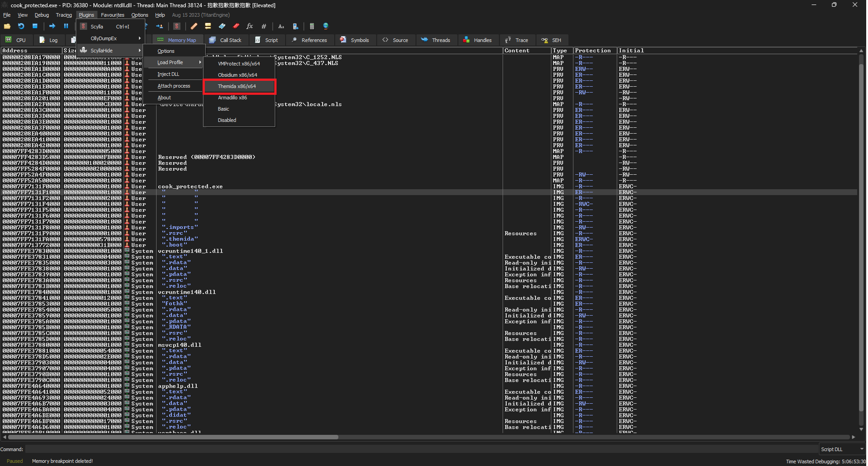This screenshot has height=466, width=868.
Task: Click the Run arrow icon
Action: click(x=52, y=26)
